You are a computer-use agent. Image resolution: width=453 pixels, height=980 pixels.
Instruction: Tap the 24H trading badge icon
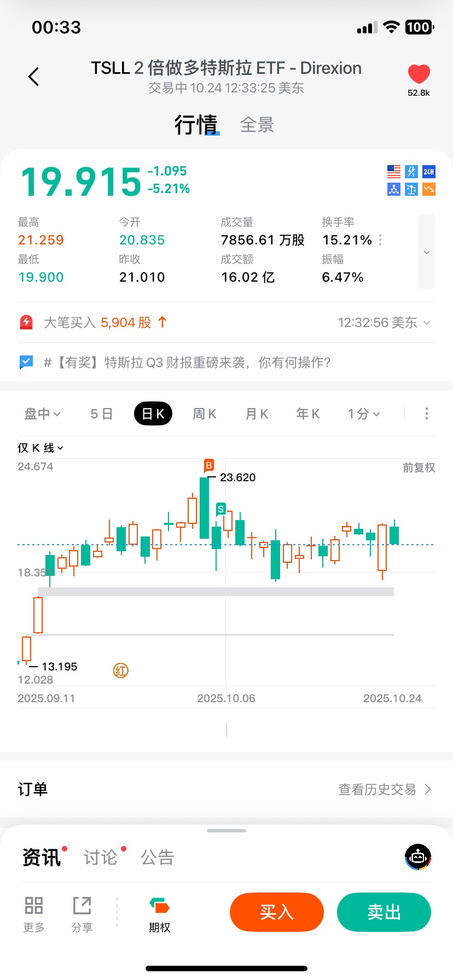pos(429,172)
